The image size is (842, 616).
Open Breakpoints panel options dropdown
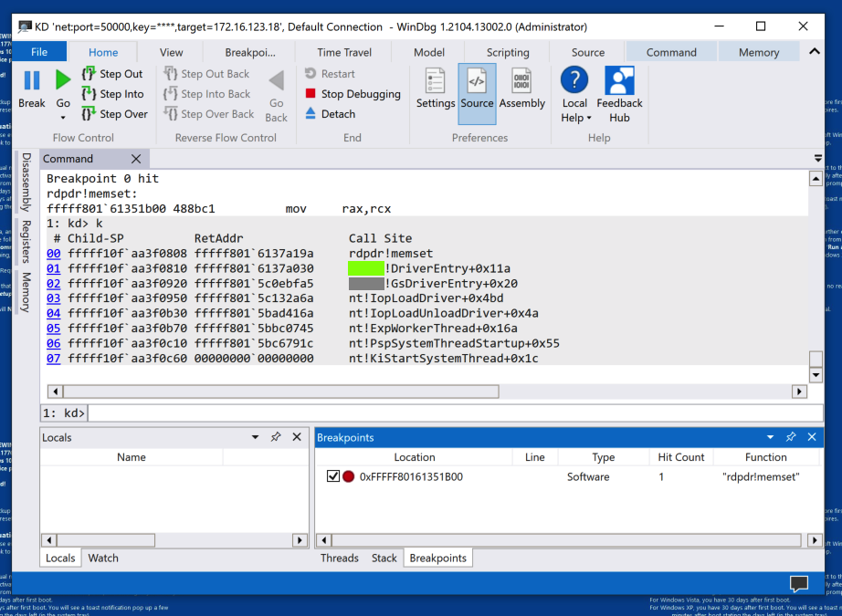click(770, 437)
